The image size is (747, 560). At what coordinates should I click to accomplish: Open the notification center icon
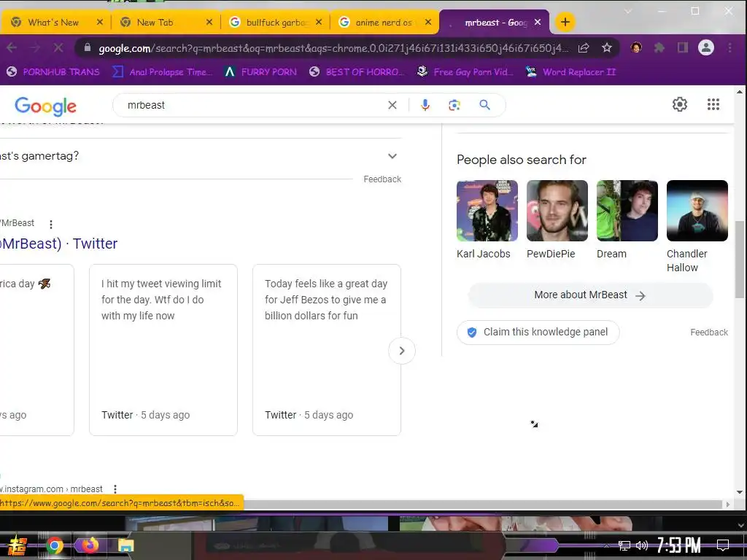723,545
